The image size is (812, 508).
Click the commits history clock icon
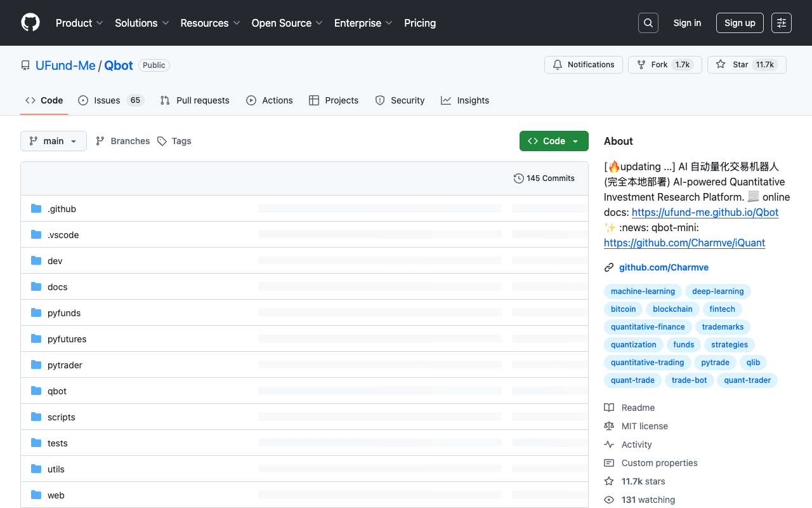519,178
